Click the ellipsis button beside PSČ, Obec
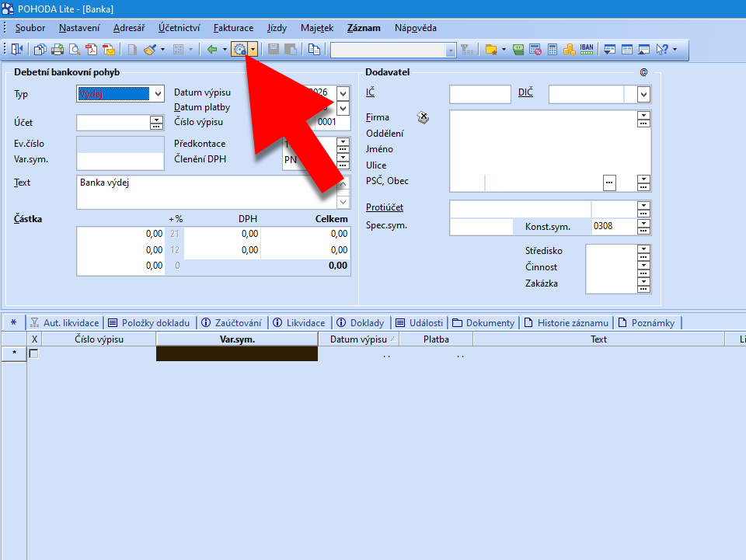Image resolution: width=746 pixels, height=560 pixels. coord(609,182)
